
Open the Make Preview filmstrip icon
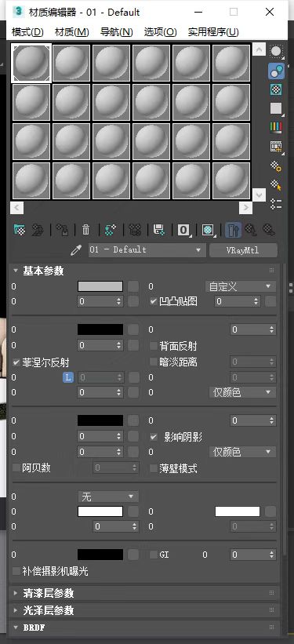[x=276, y=147]
